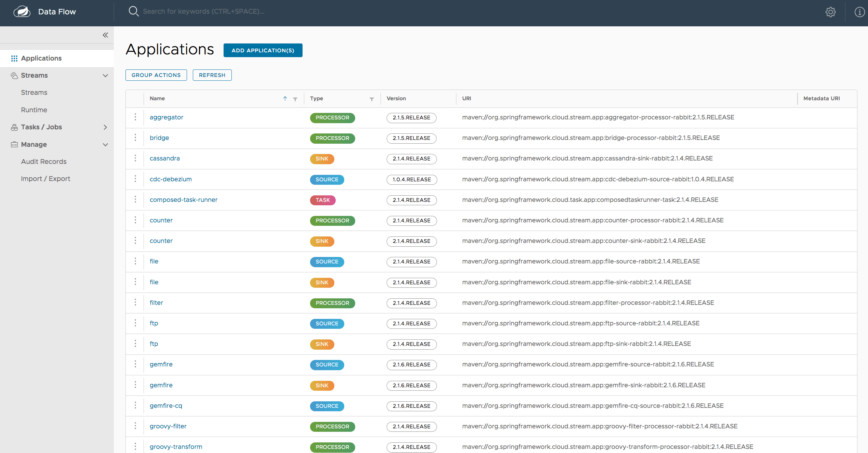
Task: Click the ascending sort arrow on Name column
Action: click(x=285, y=99)
